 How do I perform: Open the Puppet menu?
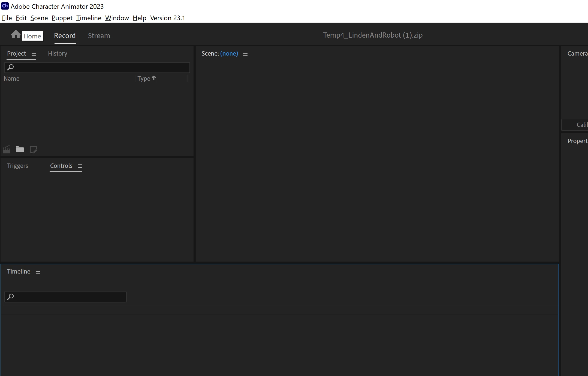tap(62, 18)
